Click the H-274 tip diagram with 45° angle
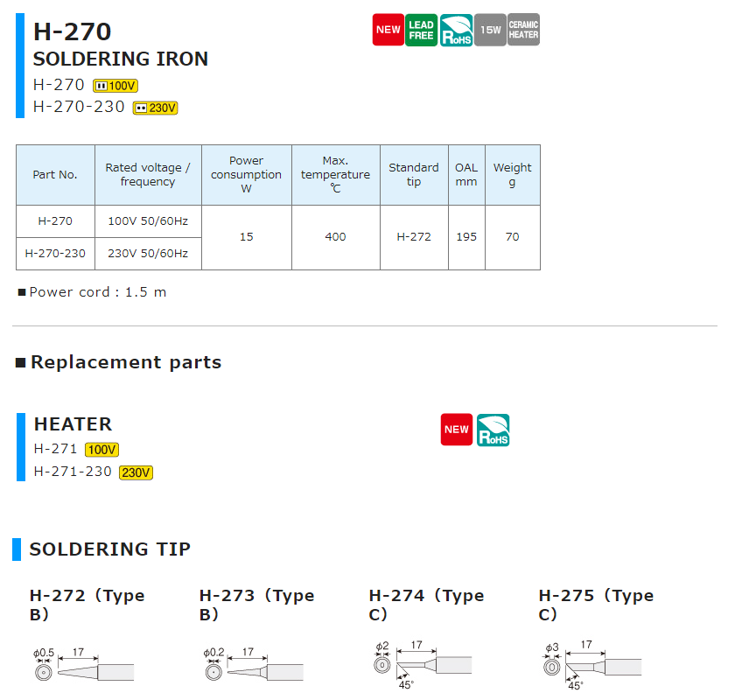Screen dimensions: 735x700 (423, 665)
